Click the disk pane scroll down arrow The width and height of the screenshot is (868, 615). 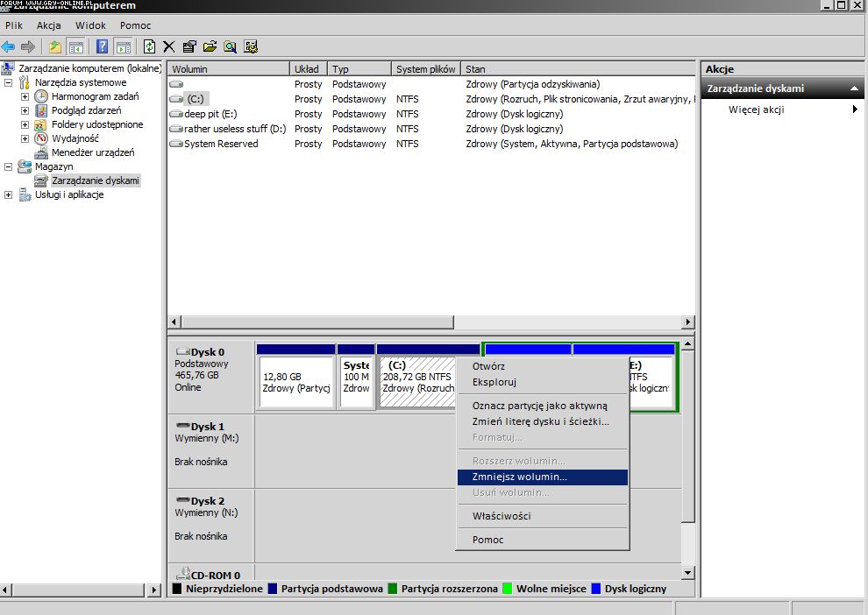click(x=687, y=573)
